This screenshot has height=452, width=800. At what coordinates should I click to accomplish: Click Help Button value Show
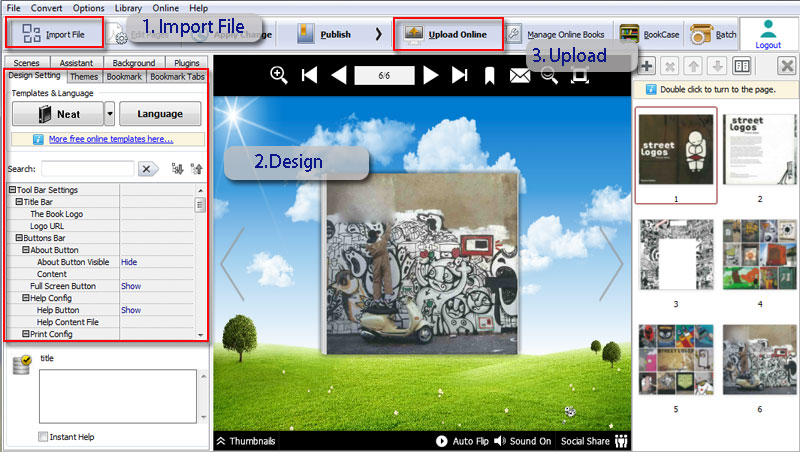131,310
